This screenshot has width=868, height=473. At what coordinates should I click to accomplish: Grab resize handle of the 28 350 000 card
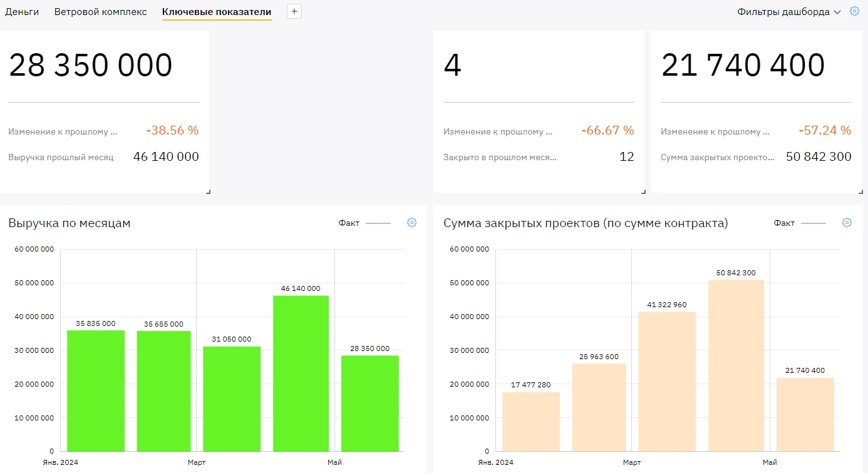(x=208, y=191)
